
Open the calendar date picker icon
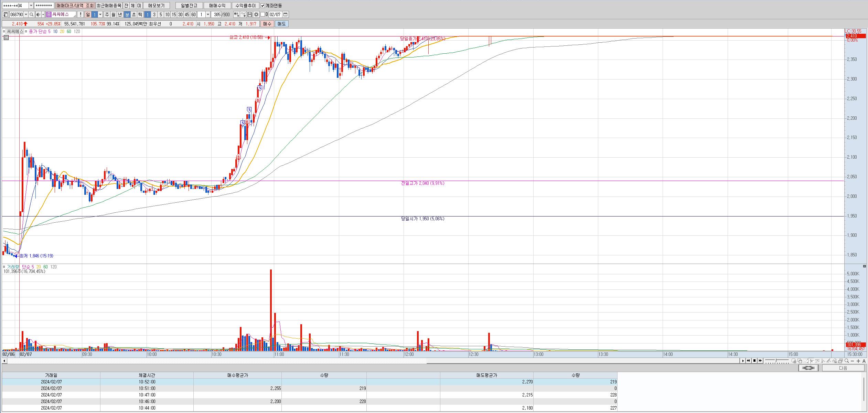click(x=286, y=14)
